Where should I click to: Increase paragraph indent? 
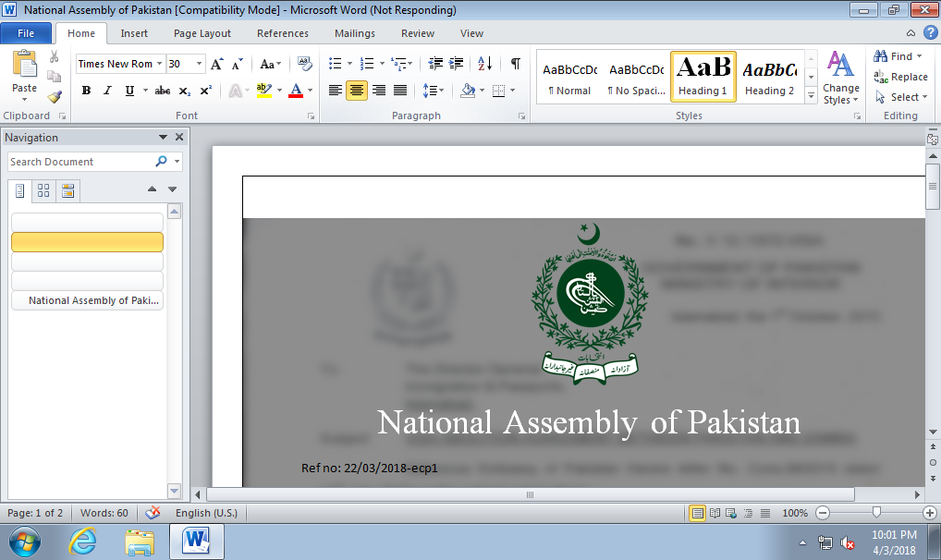pos(457,64)
